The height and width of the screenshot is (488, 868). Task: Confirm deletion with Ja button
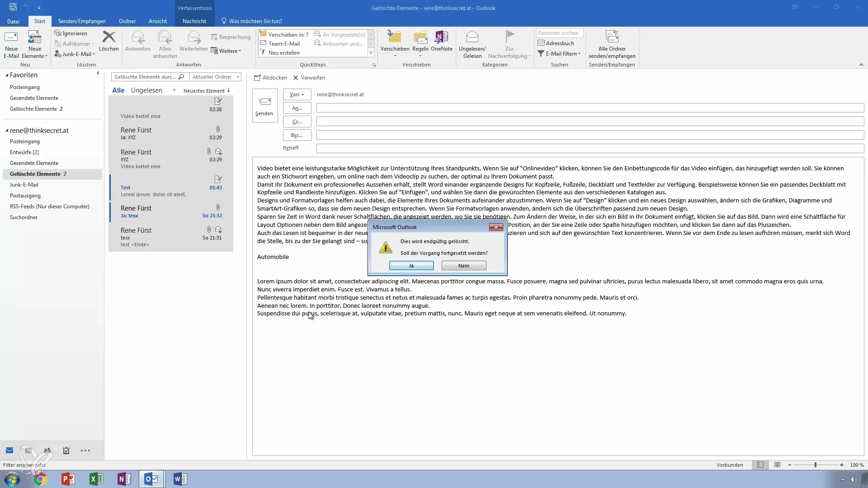[x=411, y=266]
